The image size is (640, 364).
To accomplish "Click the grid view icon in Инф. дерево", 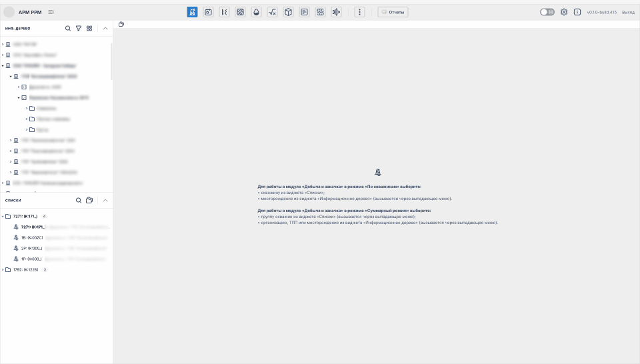I will coord(89,29).
